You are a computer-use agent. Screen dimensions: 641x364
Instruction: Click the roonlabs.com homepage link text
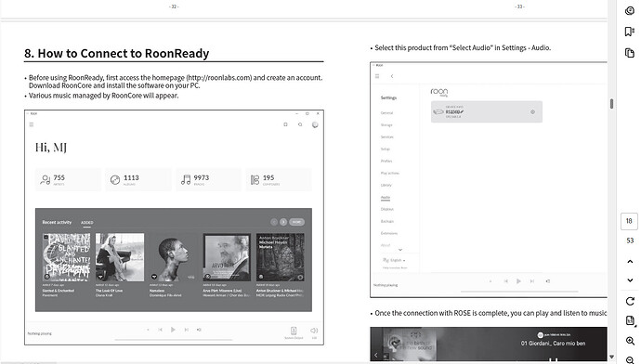point(219,78)
